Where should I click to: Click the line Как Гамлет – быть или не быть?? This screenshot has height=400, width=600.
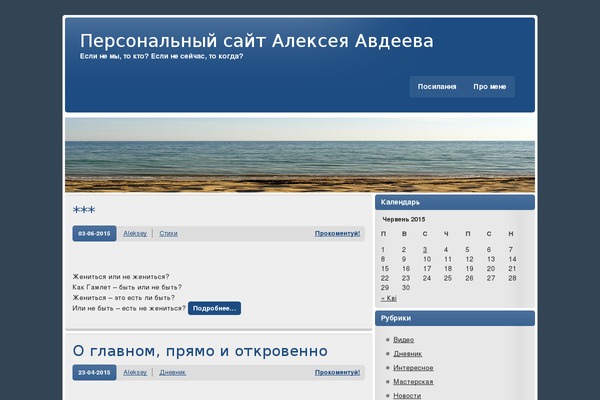click(127, 287)
